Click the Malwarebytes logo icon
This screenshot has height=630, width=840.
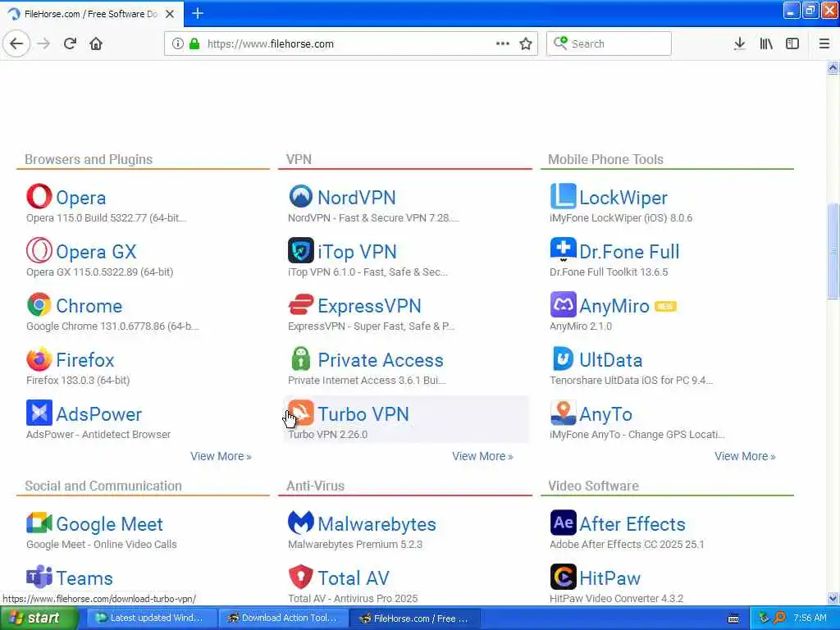point(300,523)
